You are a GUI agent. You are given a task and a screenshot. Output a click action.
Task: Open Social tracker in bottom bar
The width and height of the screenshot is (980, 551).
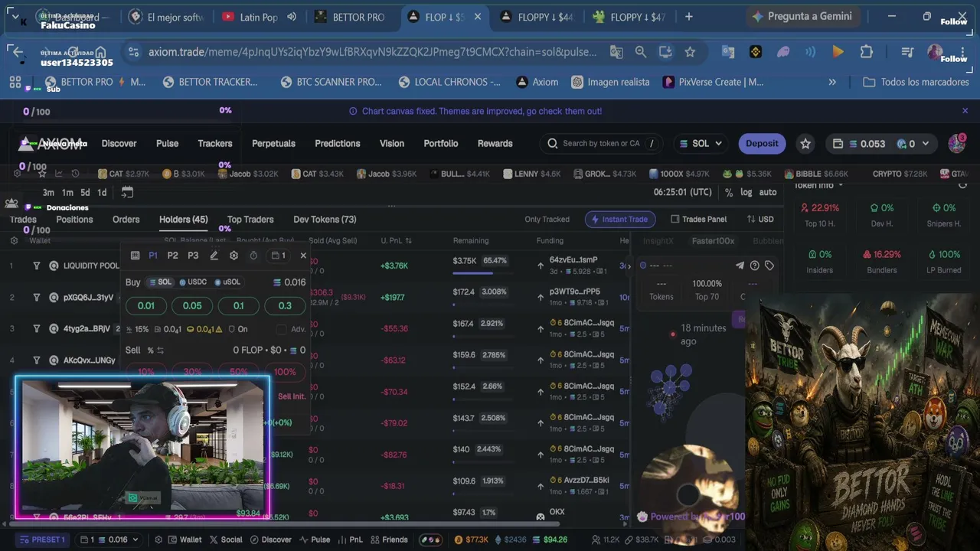click(x=226, y=540)
